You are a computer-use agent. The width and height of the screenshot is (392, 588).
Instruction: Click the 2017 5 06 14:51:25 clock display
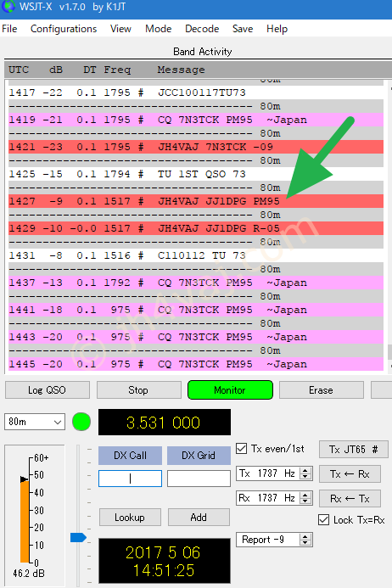pos(165,561)
